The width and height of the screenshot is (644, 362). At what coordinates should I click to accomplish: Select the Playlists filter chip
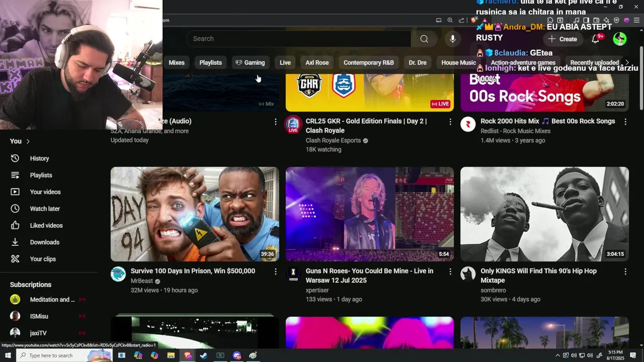[210, 63]
